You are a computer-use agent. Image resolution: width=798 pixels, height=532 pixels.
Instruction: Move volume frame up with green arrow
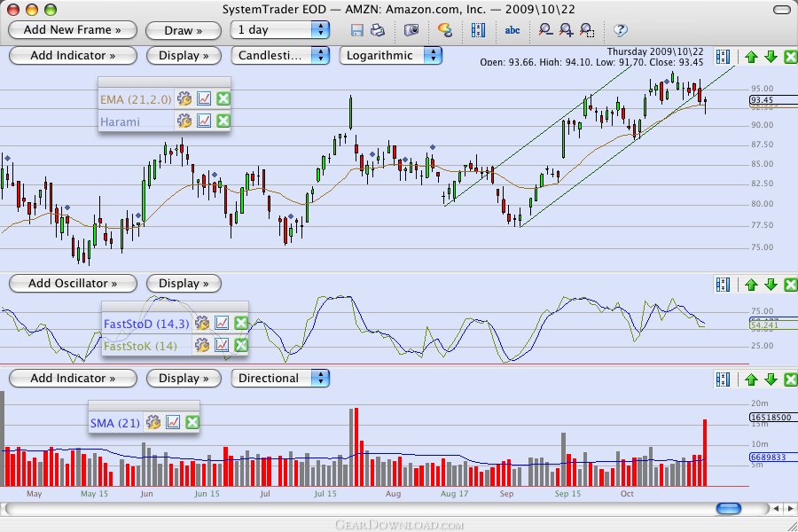click(751, 379)
